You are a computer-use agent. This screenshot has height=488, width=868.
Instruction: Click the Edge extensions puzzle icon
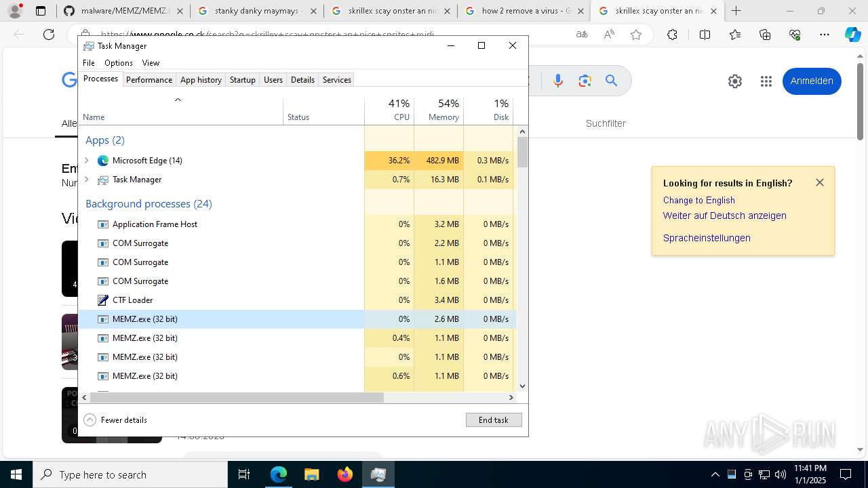tap(672, 35)
